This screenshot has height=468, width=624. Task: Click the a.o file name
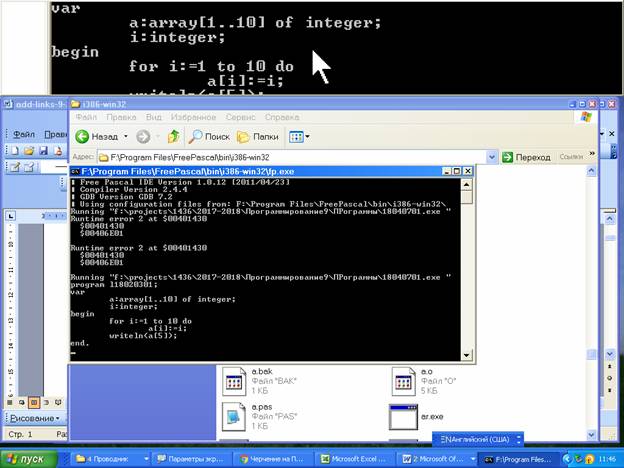(427, 371)
